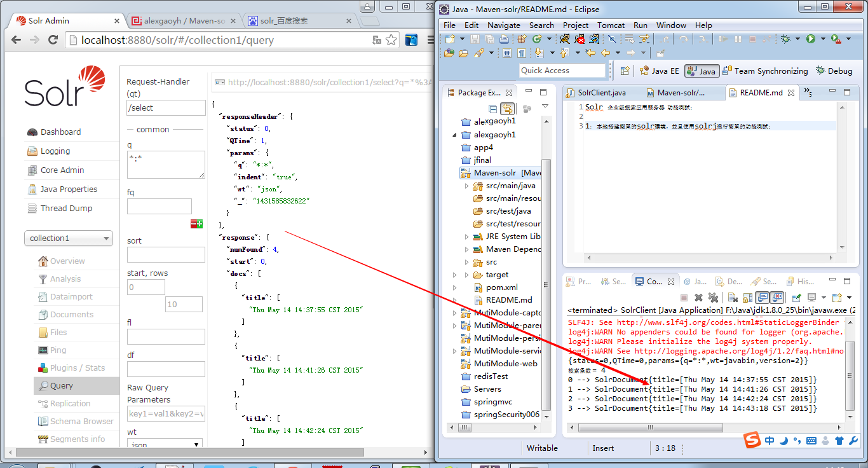Open the Navigate menu in Eclipse
Viewport: 868px width, 468px height.
point(504,25)
